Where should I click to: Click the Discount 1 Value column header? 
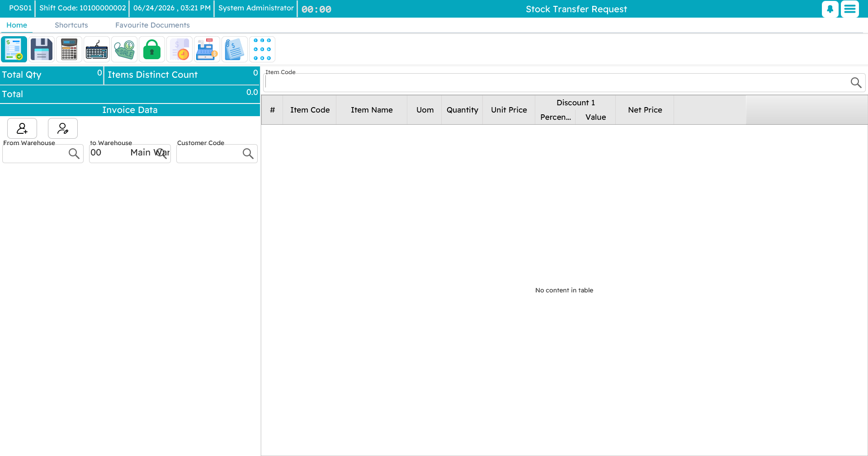(x=595, y=117)
